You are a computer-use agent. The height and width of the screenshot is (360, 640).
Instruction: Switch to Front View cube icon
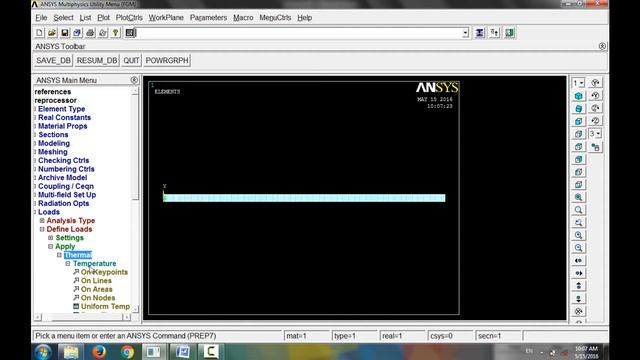[x=578, y=121]
